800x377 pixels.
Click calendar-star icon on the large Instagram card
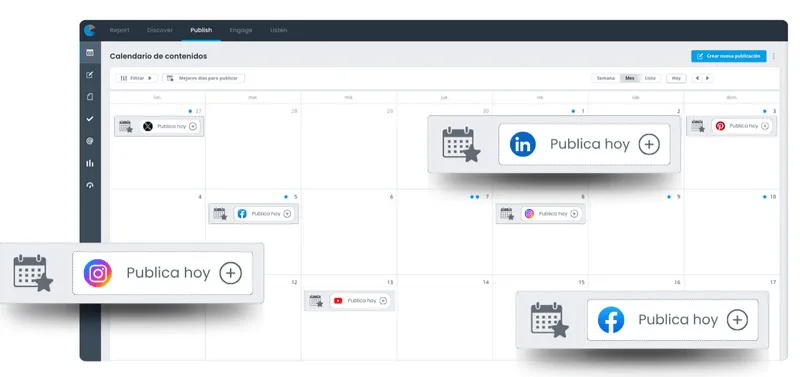click(x=33, y=273)
